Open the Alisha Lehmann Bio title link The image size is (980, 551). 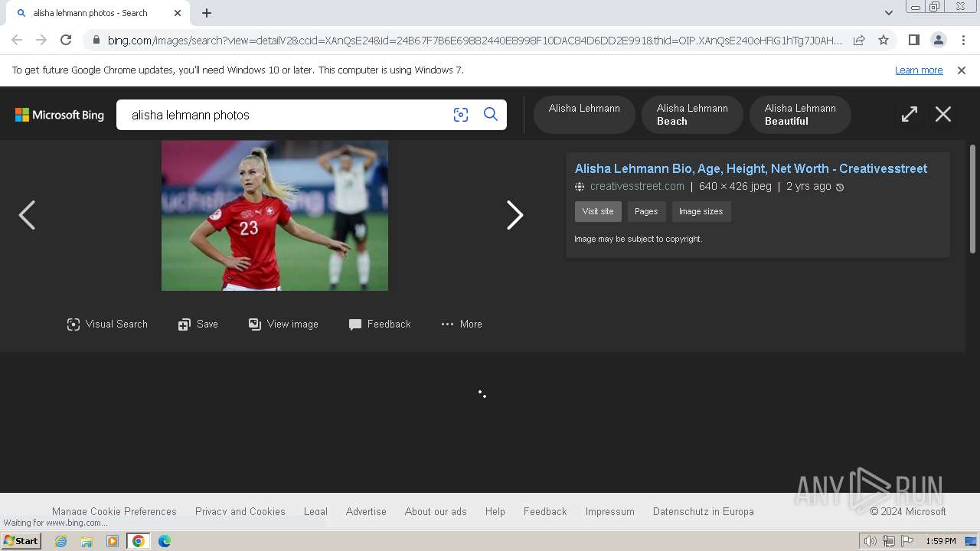point(751,168)
